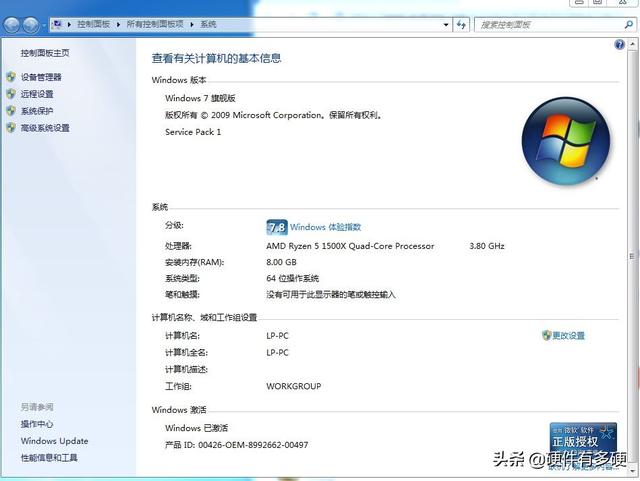Go forward with the Forward arrow button
Screen dimensions: 640x481
pyautogui.click(x=31, y=25)
